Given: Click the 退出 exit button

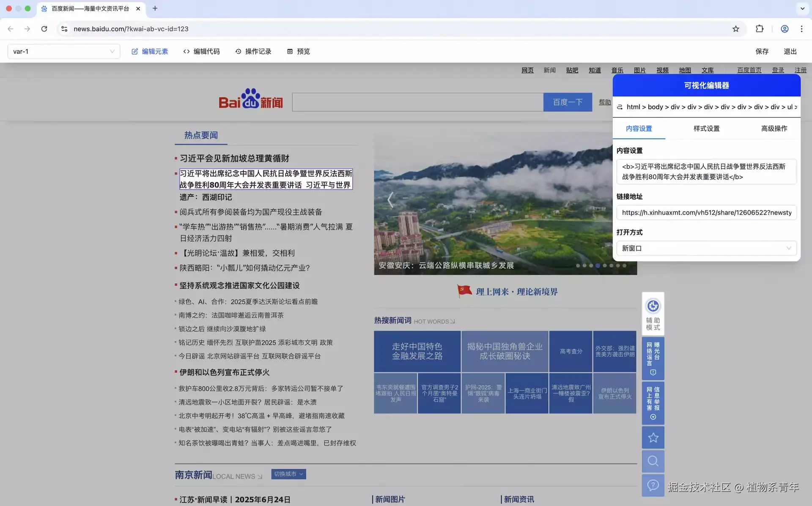Looking at the screenshot, I should coord(790,52).
